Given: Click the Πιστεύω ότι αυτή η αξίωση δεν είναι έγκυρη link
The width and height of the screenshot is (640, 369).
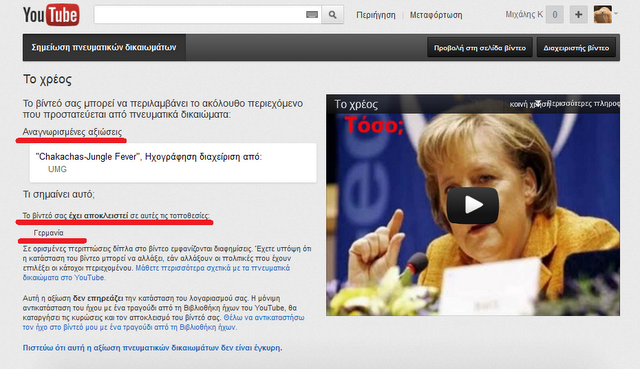Looking at the screenshot, I should click(152, 348).
